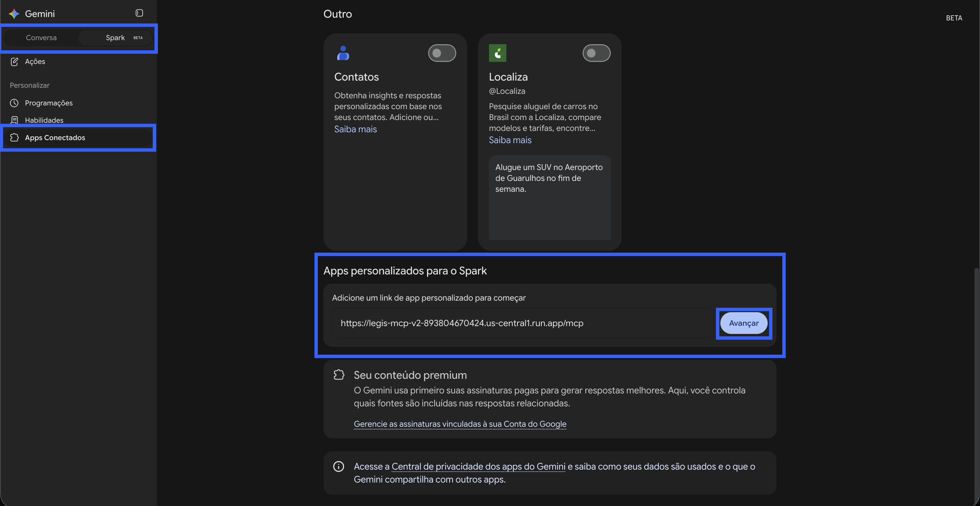Click the green Localiza app icon

(x=497, y=53)
